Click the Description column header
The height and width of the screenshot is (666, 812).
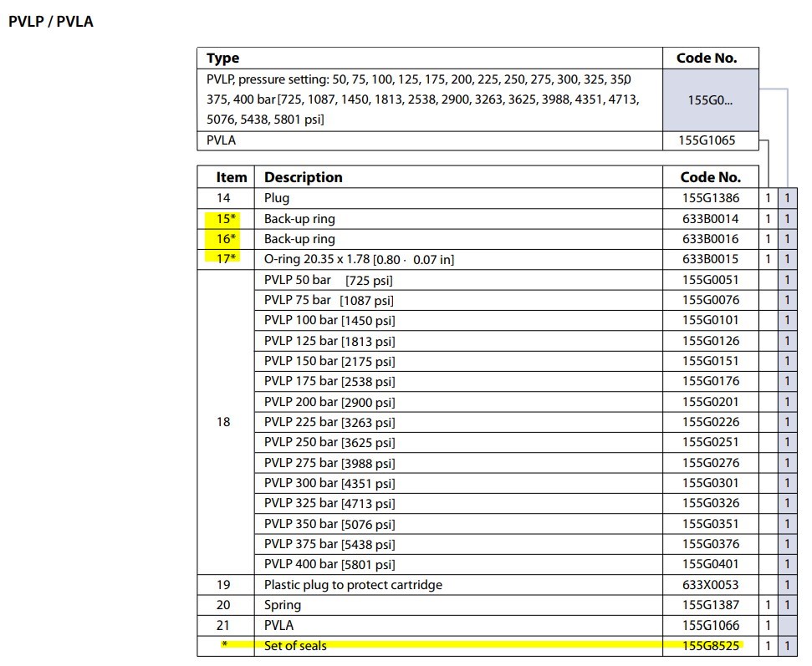(304, 177)
